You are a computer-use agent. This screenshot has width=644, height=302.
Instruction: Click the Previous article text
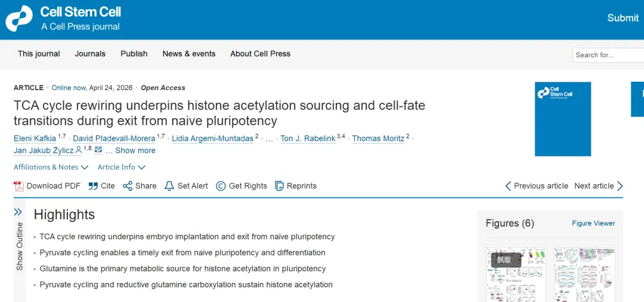point(541,186)
